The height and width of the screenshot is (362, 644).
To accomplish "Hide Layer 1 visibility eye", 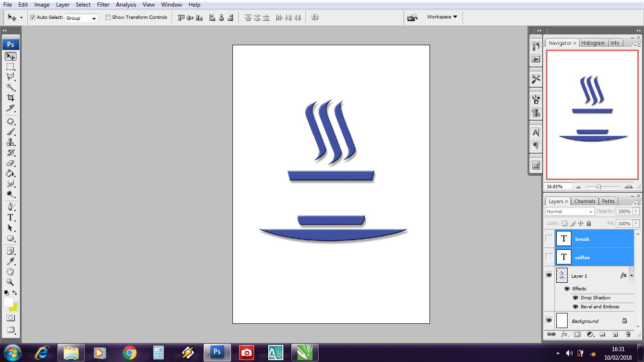I will 549,275.
